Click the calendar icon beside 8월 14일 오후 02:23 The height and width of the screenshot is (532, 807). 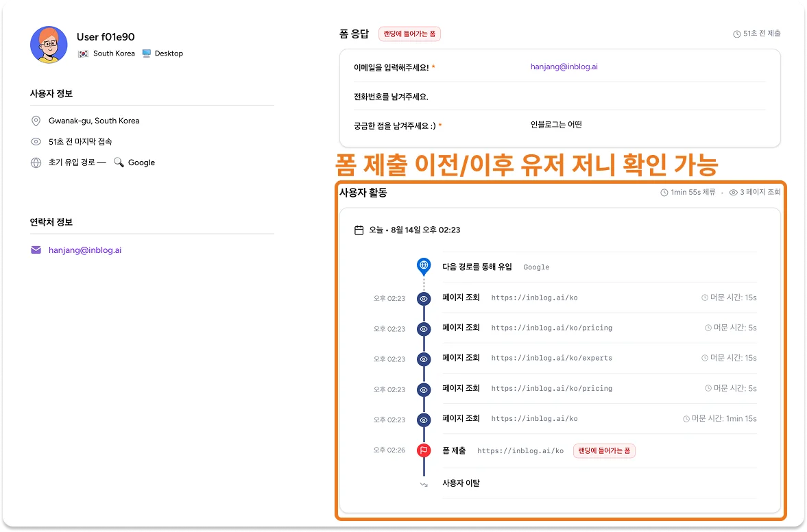359,230
